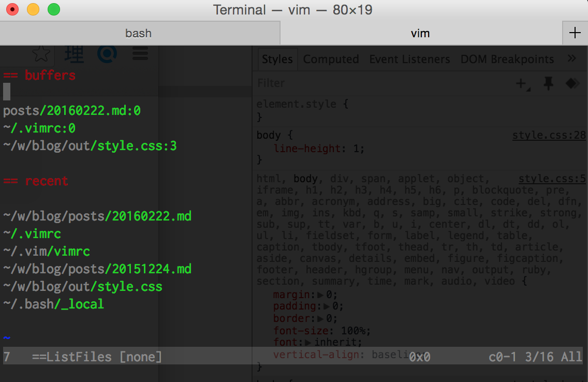Expand the font property triangle

(308, 342)
